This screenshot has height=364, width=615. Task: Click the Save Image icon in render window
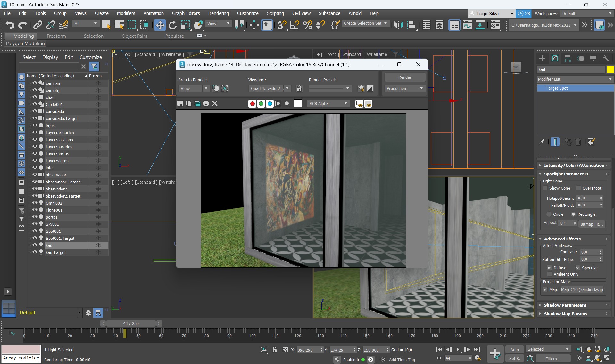[180, 103]
